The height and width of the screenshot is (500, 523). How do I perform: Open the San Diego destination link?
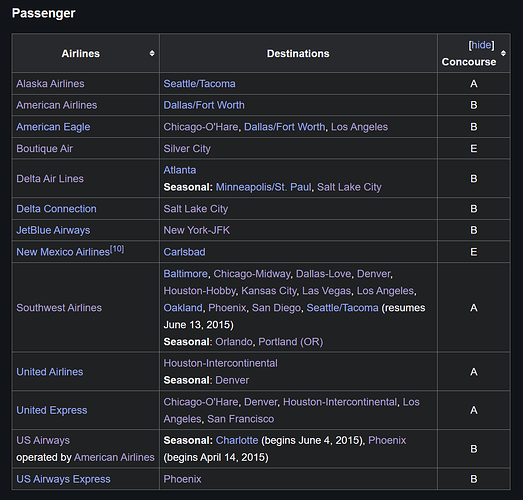276,308
